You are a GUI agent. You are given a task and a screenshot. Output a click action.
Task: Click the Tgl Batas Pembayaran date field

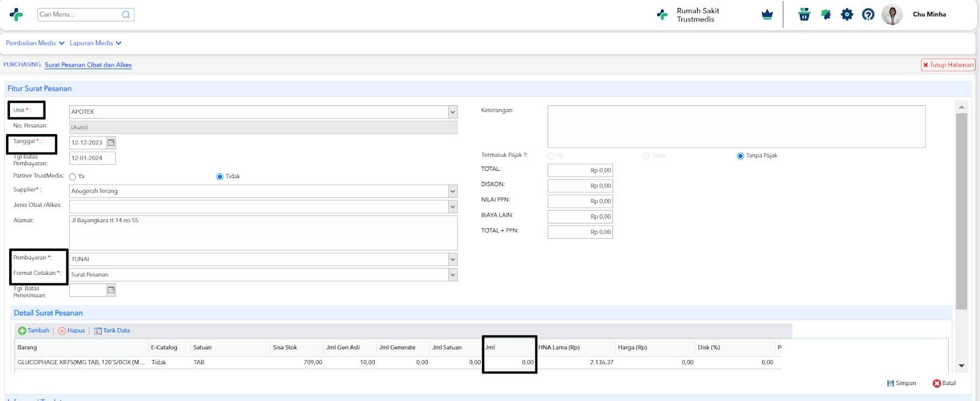tap(92, 158)
